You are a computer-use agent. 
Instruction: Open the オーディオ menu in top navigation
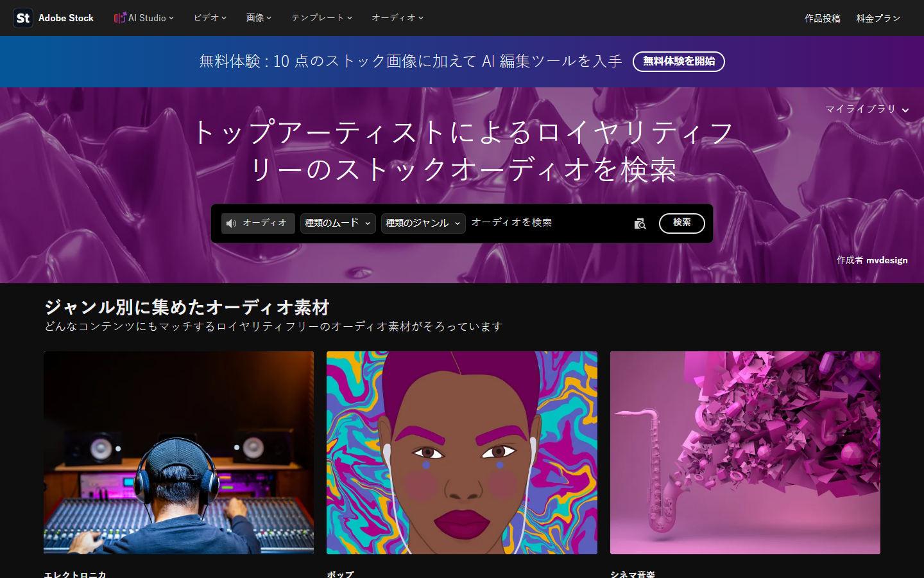[x=397, y=18]
